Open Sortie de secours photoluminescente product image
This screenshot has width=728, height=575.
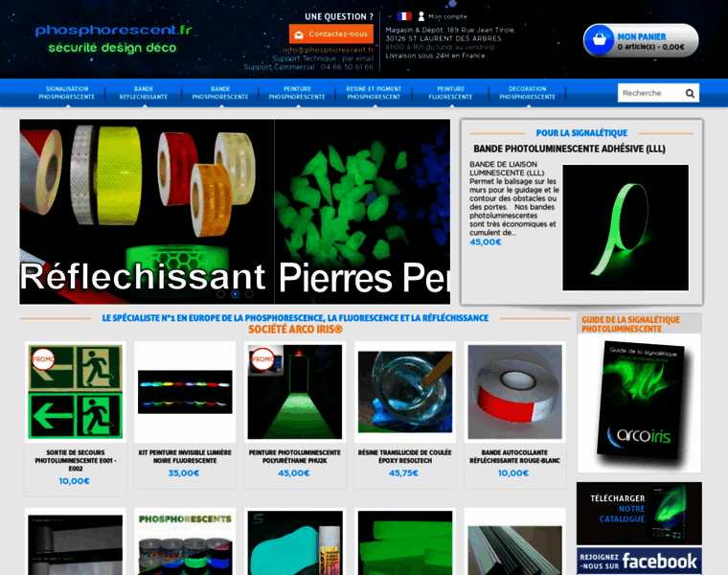pos(76,392)
